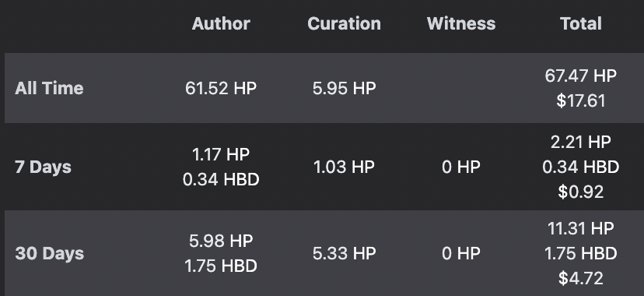Click the 2.21 HP seven-day total
Screen dimensions: 644x296
tap(581, 142)
